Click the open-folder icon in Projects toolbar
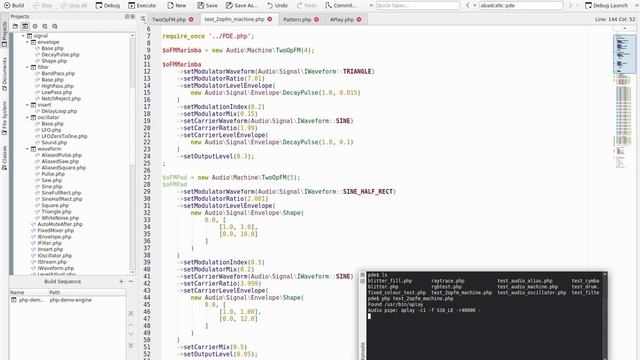 point(16,26)
